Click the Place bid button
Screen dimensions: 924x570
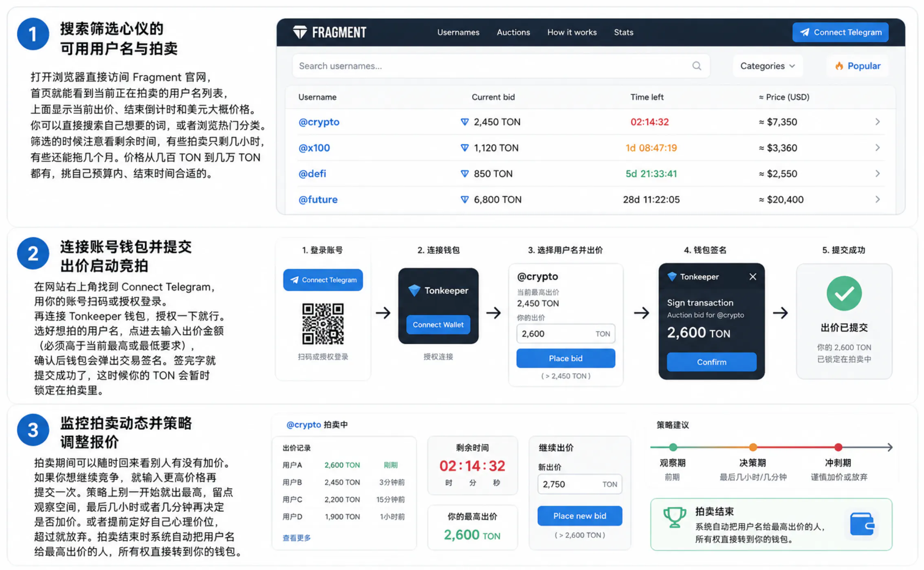tap(566, 358)
